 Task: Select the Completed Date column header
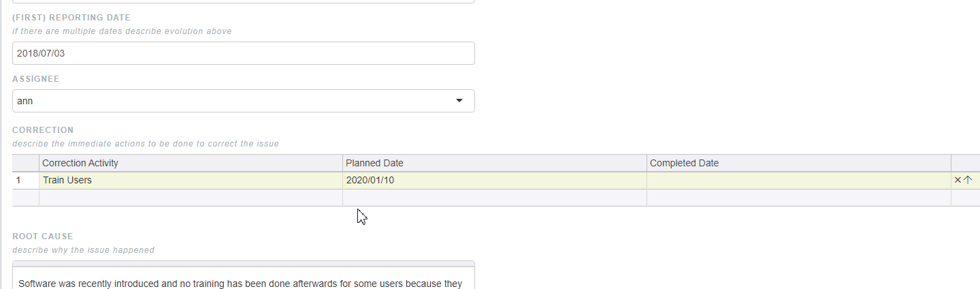(x=799, y=163)
